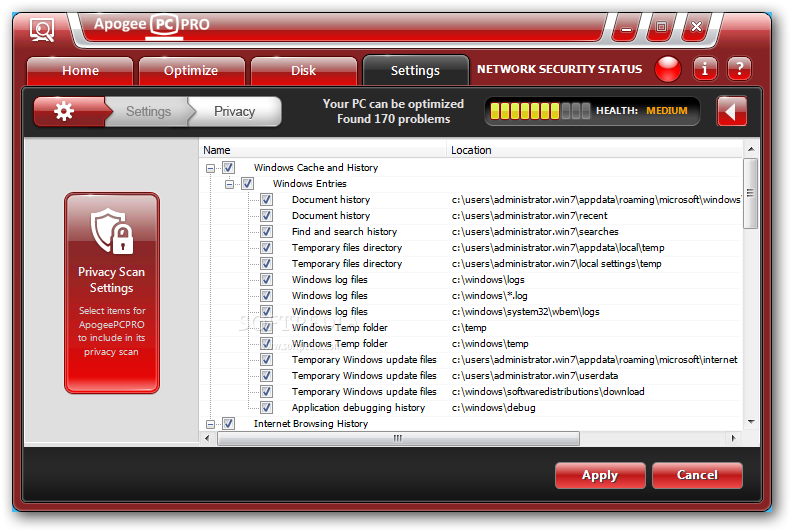
Task: Switch to the Home tab
Action: pos(80,71)
